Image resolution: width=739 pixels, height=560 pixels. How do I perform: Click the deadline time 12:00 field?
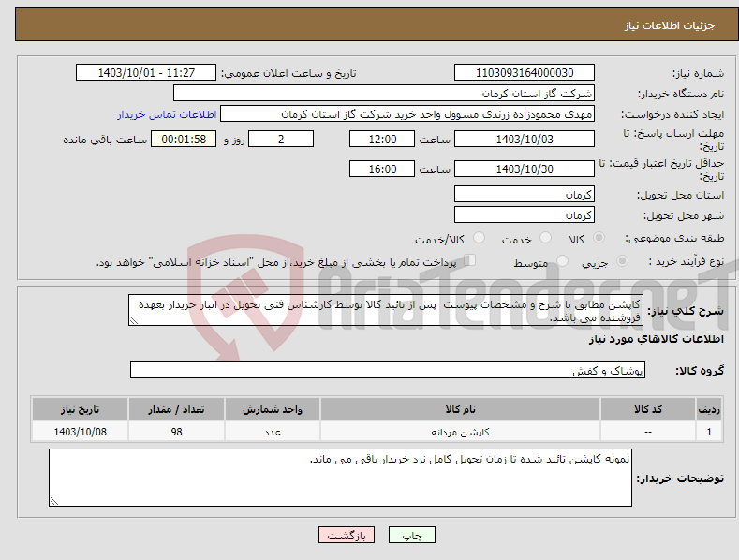click(x=382, y=139)
